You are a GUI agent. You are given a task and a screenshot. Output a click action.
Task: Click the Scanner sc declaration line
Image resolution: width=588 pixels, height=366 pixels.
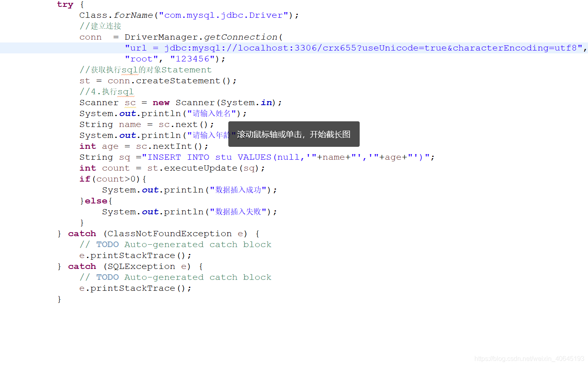tap(181, 103)
